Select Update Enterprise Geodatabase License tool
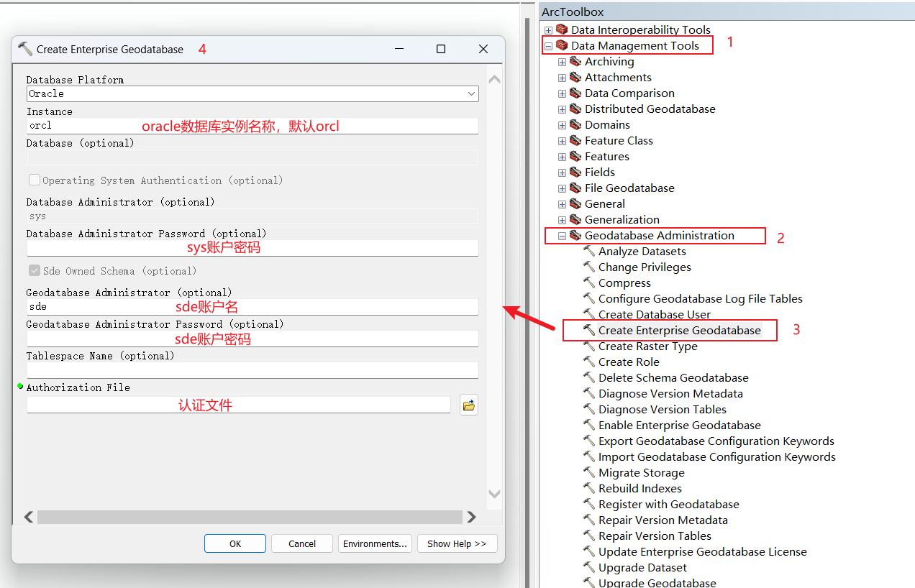Screen dimensions: 915x588 [x=702, y=551]
